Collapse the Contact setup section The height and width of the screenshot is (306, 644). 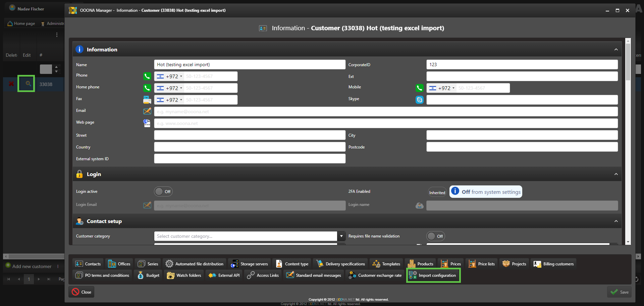tap(616, 221)
